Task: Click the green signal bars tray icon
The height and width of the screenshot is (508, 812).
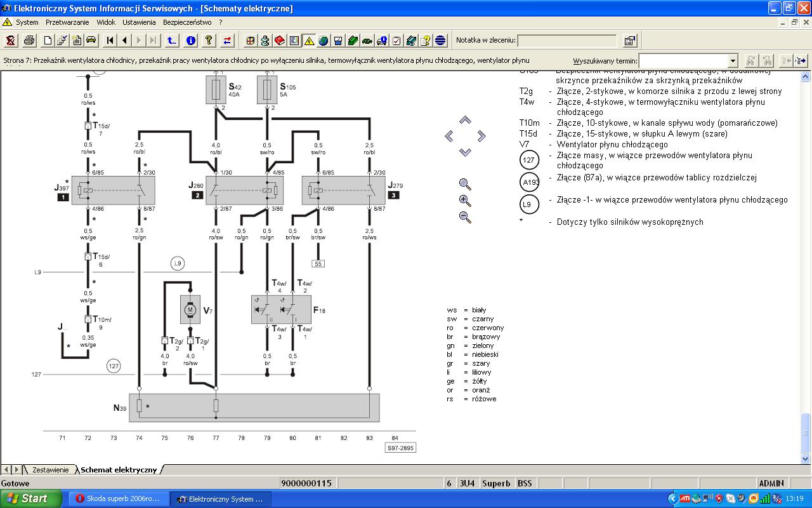Action: coord(766,498)
